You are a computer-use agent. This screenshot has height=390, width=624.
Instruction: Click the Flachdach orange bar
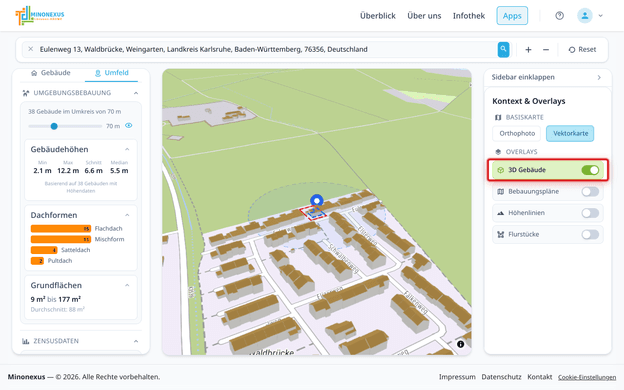click(x=61, y=228)
